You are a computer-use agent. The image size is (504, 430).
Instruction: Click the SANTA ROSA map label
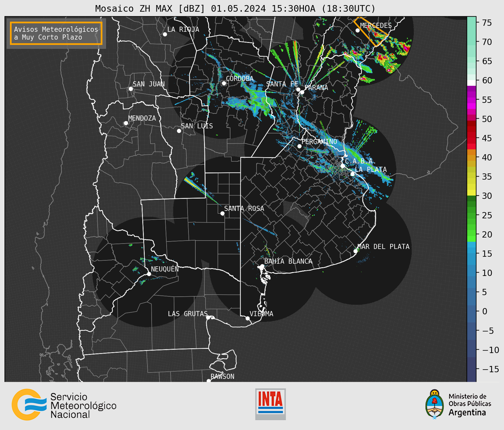244,208
